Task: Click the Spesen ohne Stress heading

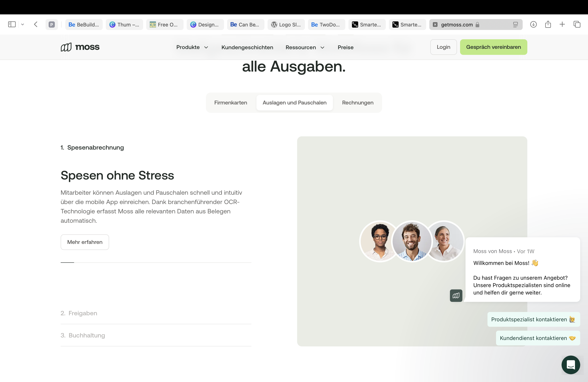Action: [x=117, y=175]
